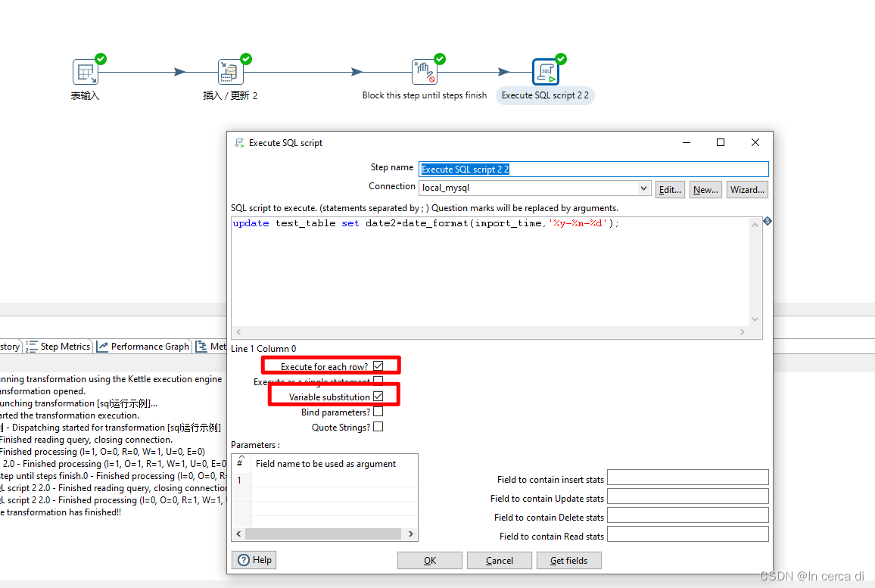Toggle the Bind parameters? checkbox
The image size is (875, 588).
pos(378,412)
